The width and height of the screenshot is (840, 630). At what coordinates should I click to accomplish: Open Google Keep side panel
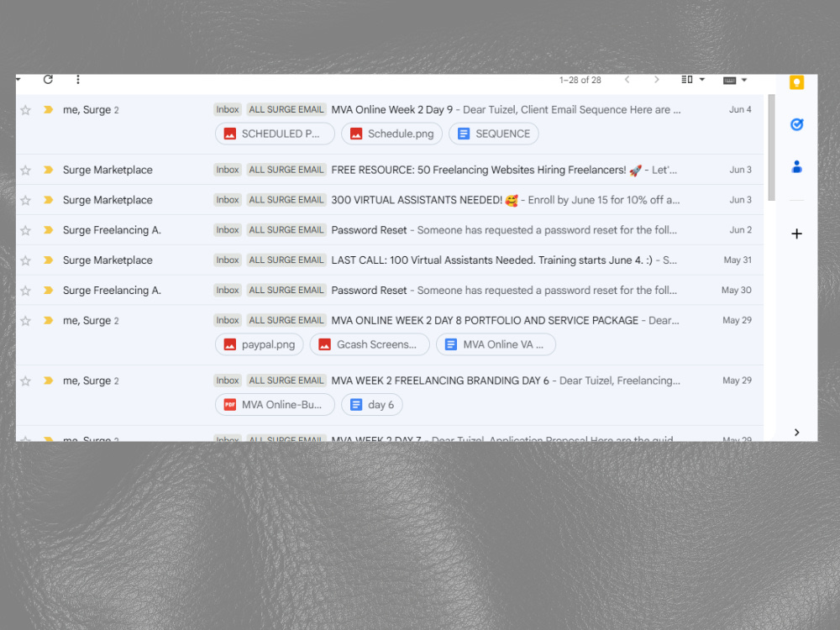point(796,82)
